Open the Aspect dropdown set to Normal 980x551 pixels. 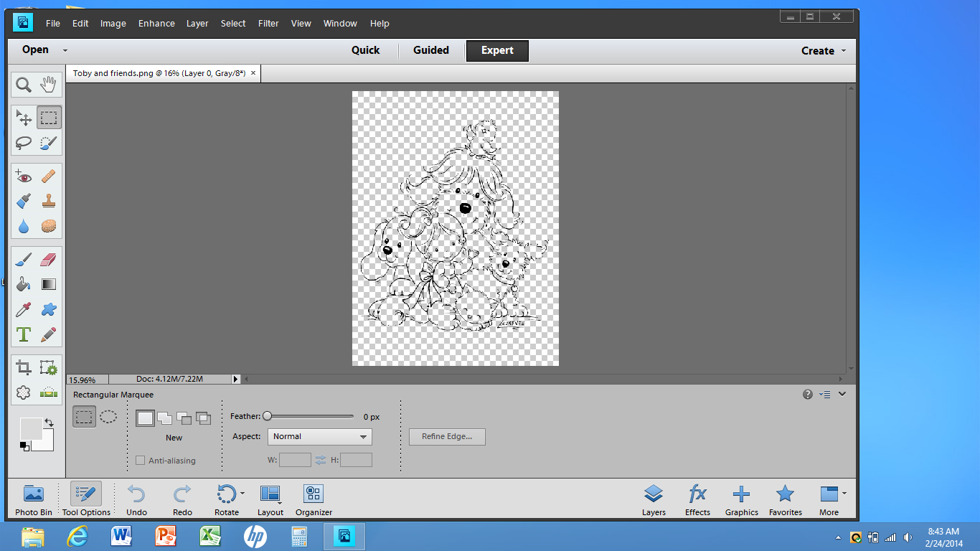point(320,436)
